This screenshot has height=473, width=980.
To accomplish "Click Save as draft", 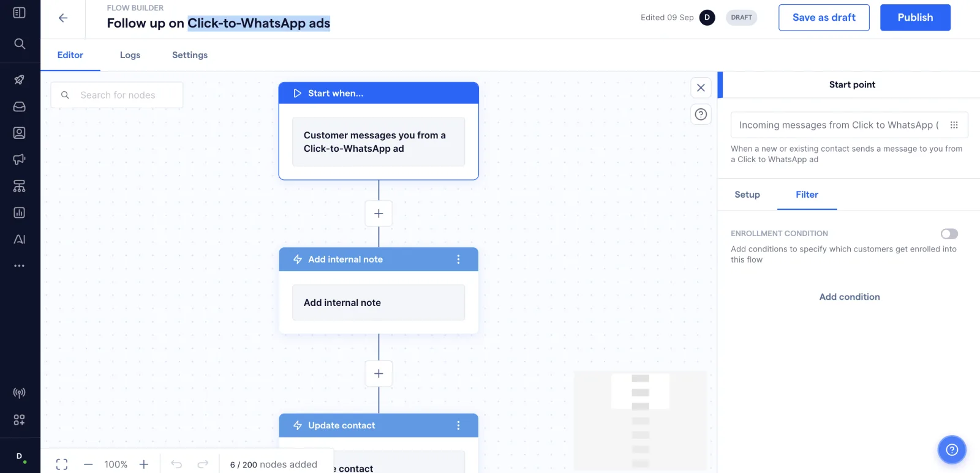I will pos(824,18).
